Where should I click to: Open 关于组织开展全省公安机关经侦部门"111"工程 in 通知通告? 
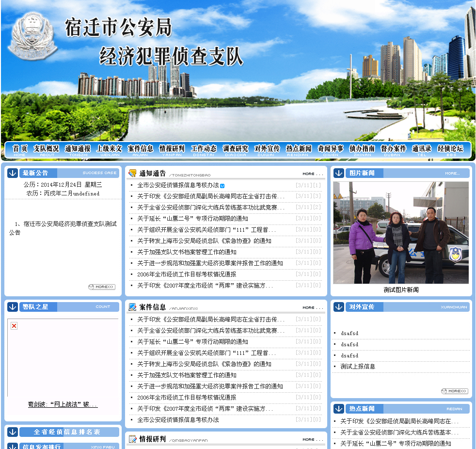(206, 230)
